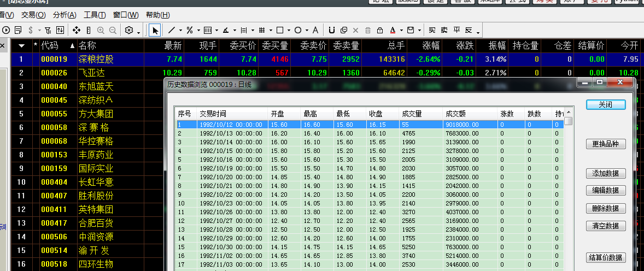Toggle the magnet snap icon
This screenshot has height=271, width=644.
tap(332, 30)
